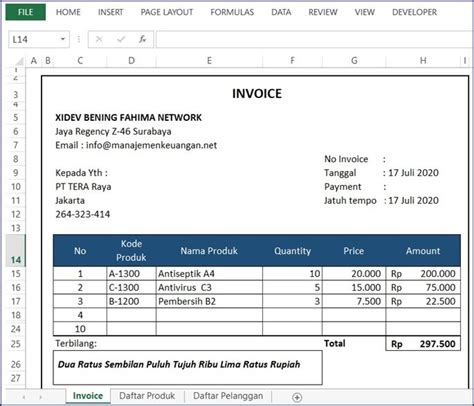Click the price 20.000 cell
The height and width of the screenshot is (406, 474).
354,274
